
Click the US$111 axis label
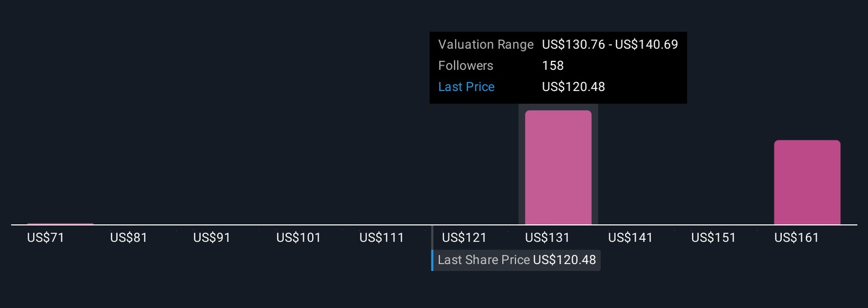coord(382,237)
